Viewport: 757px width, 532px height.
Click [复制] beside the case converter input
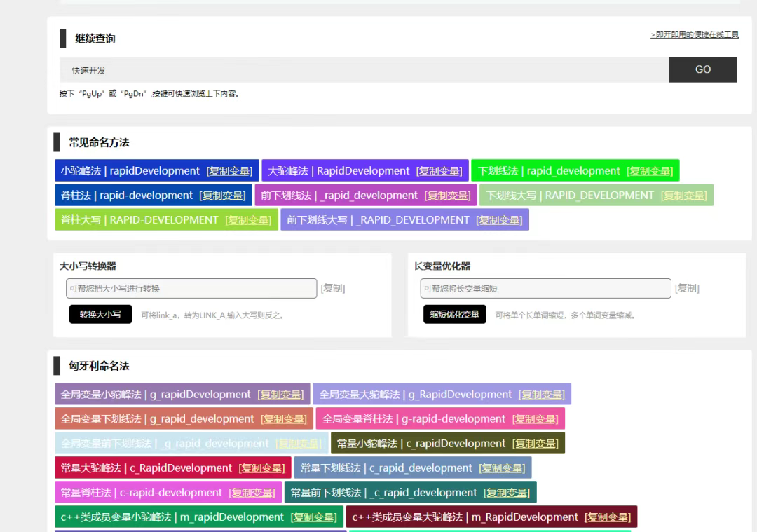click(x=333, y=288)
